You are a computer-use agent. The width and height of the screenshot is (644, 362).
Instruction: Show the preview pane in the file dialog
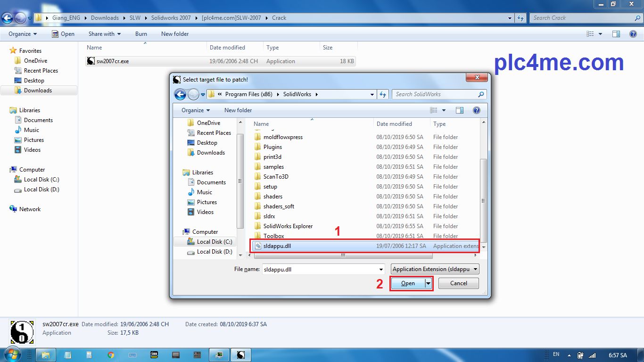tap(460, 110)
